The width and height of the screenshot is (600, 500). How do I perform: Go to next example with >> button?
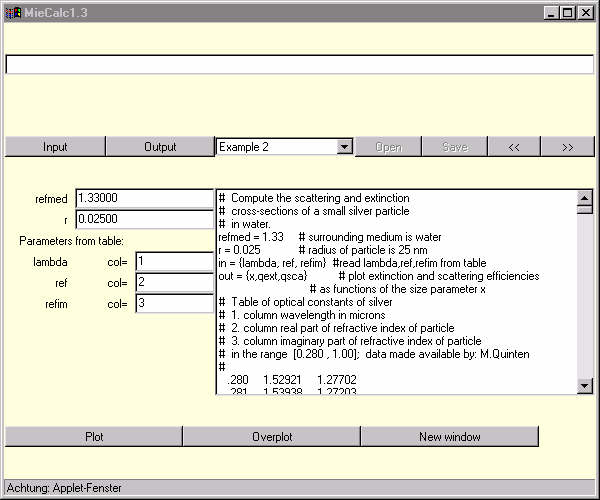tap(567, 147)
